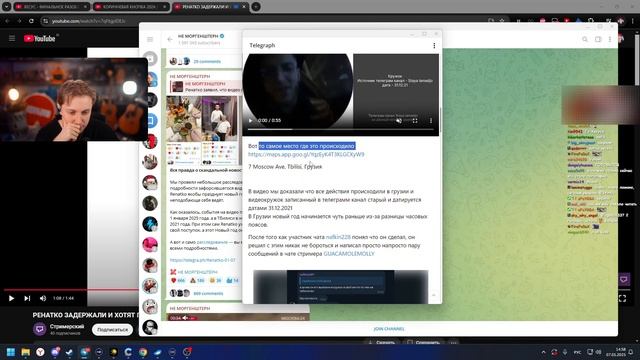Click Сохранить save button under video
640x360 pixels.
tap(424, 343)
